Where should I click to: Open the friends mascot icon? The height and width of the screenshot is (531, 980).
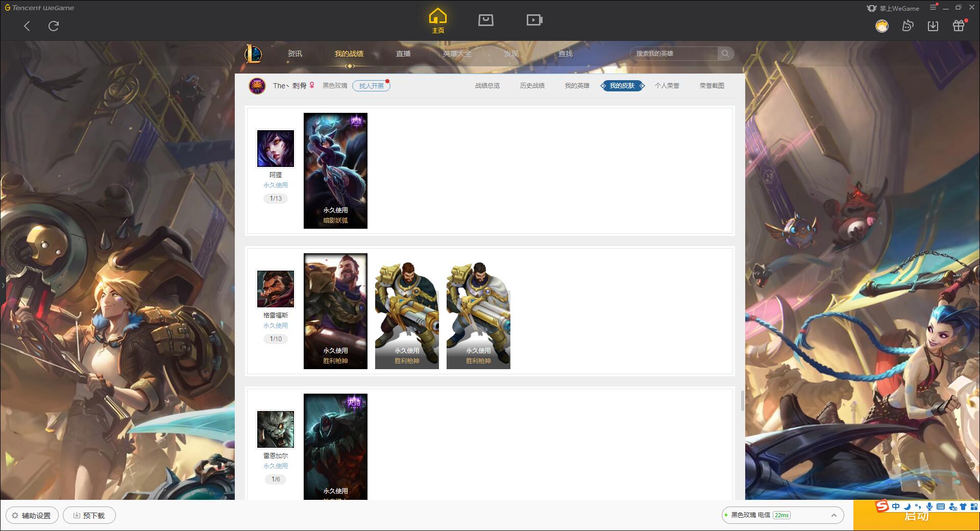908,26
